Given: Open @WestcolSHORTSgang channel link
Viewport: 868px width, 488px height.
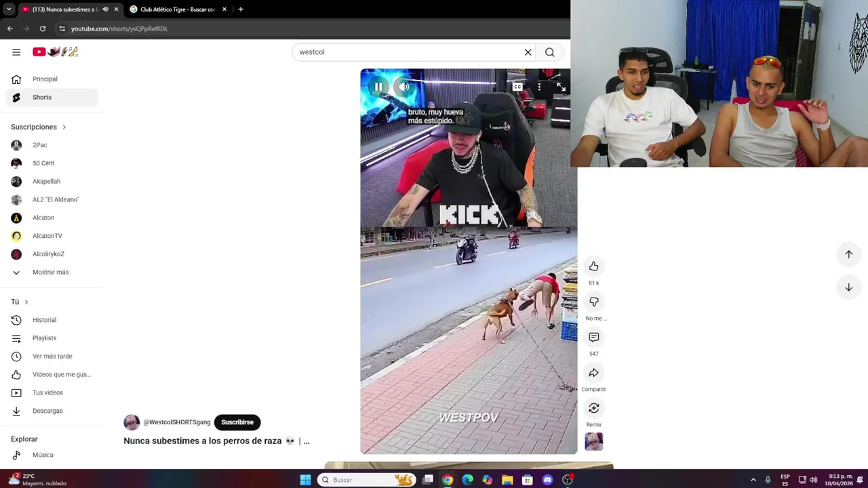Looking at the screenshot, I should pos(176,422).
